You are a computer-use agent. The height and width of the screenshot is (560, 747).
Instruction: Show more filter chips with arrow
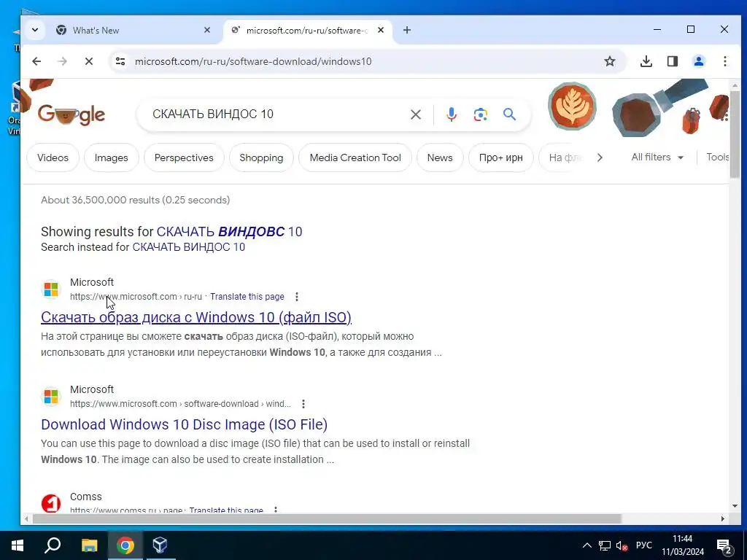(x=600, y=157)
